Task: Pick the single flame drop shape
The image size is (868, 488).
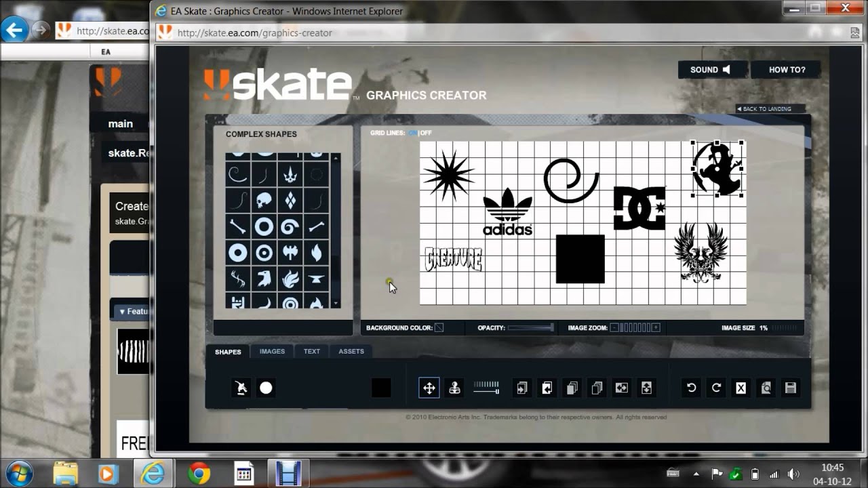Action: (x=316, y=252)
